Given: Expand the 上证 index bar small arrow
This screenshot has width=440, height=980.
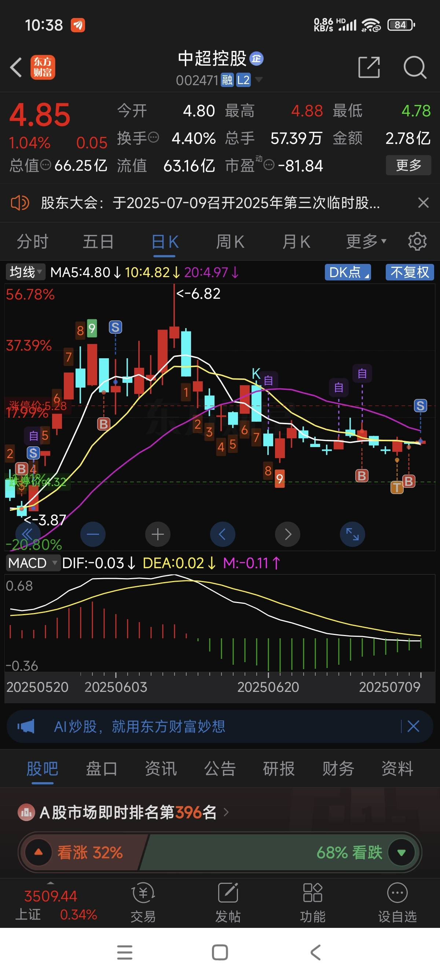Looking at the screenshot, I should tap(51, 883).
